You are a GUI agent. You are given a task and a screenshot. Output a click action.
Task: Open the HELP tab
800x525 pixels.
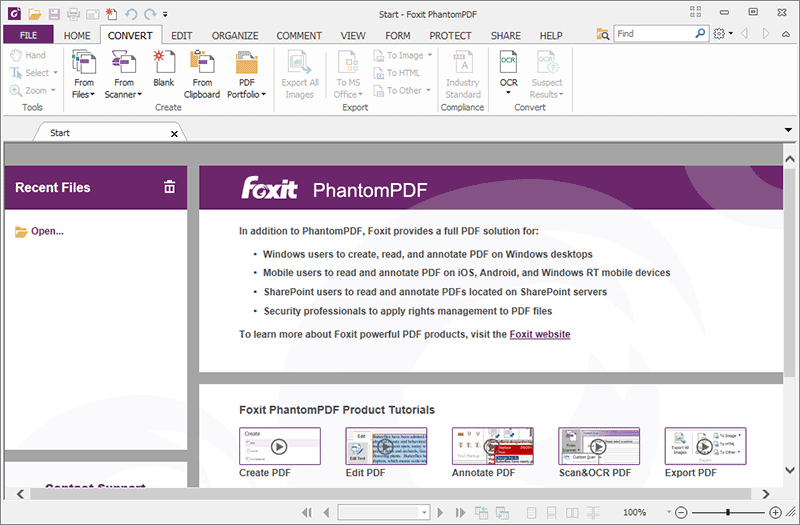[x=551, y=36]
